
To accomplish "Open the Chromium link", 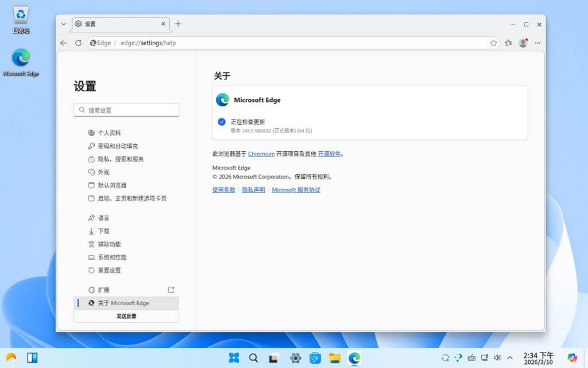I will point(261,154).
